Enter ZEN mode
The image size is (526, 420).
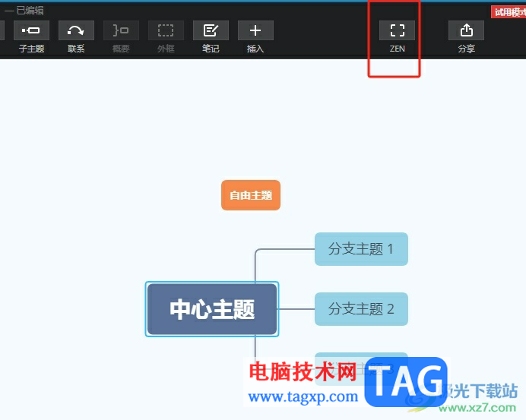pyautogui.click(x=398, y=30)
